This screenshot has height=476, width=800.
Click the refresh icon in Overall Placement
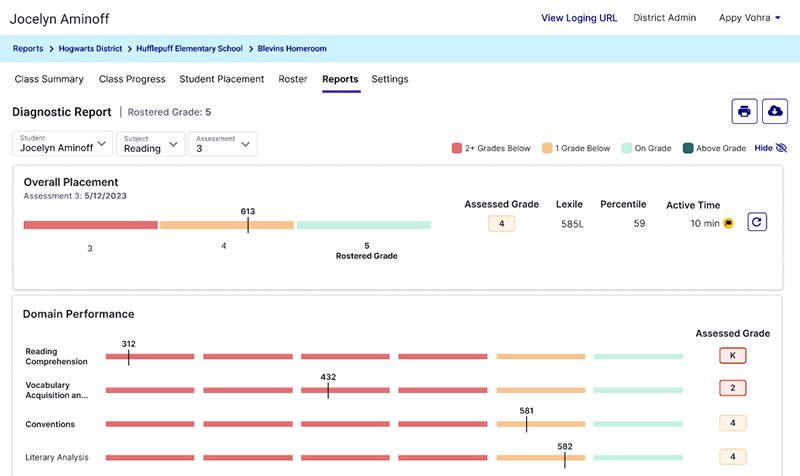[x=757, y=223]
